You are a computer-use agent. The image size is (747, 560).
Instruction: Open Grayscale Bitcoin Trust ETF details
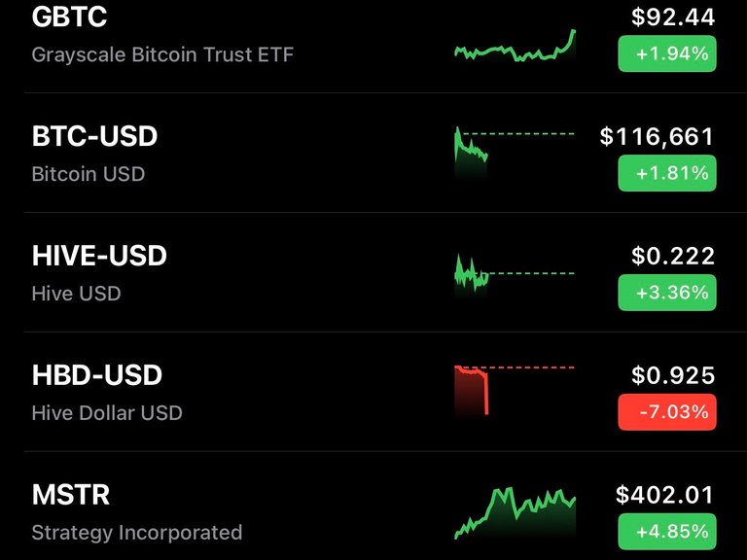coord(162,54)
